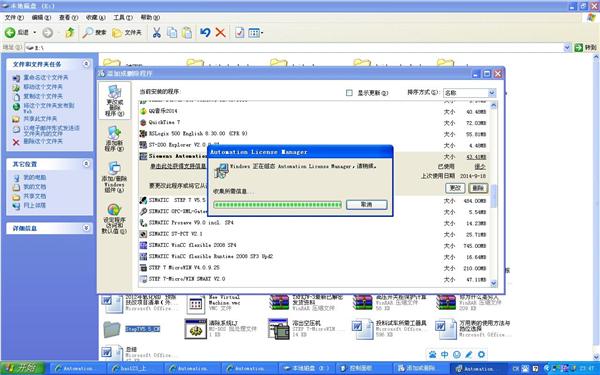
Task: Open Set Program Access and Defaults icon
Action: 114,219
